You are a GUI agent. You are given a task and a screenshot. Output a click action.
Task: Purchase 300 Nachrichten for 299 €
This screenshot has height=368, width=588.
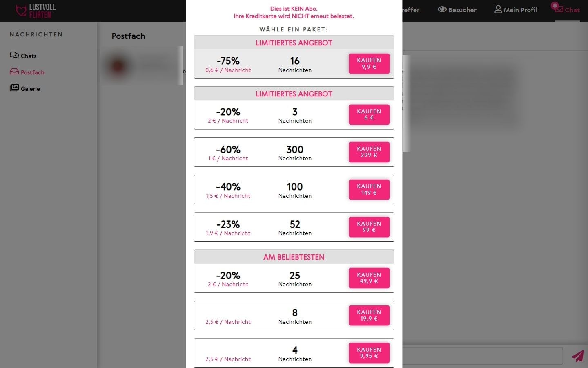tap(369, 152)
